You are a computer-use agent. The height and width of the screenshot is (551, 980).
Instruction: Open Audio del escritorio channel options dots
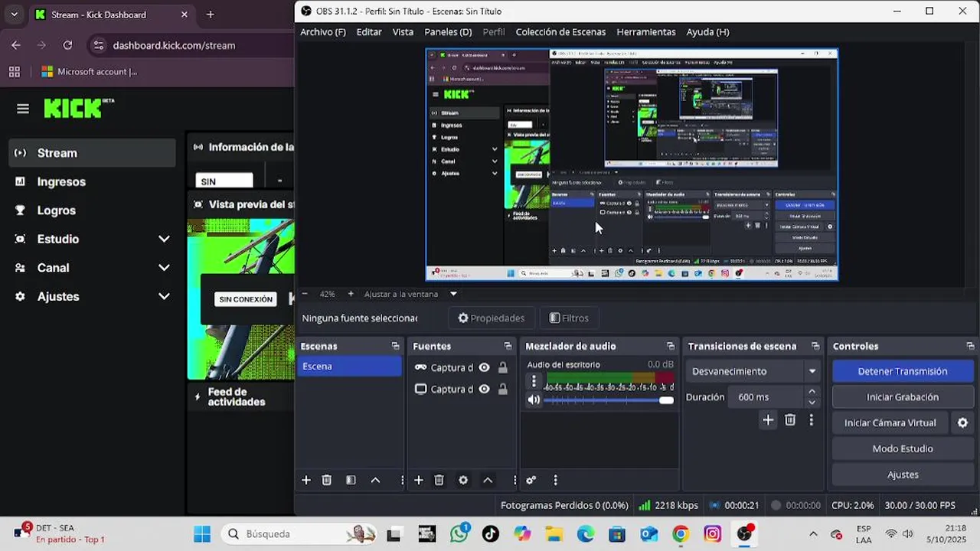point(534,380)
